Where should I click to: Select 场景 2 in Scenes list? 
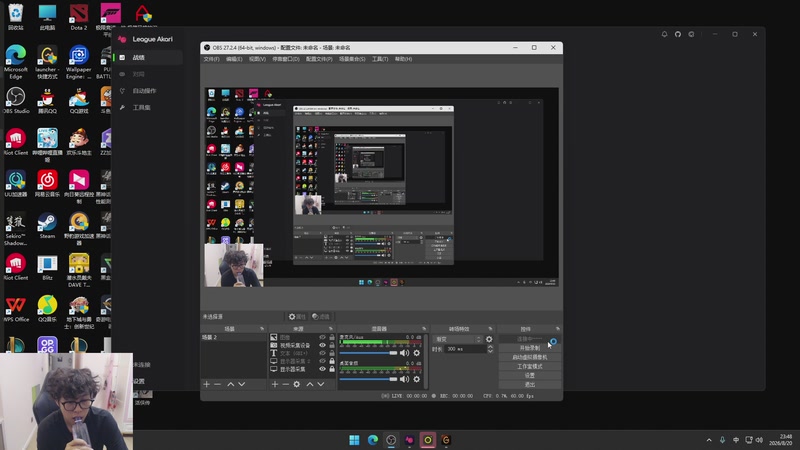(x=233, y=338)
